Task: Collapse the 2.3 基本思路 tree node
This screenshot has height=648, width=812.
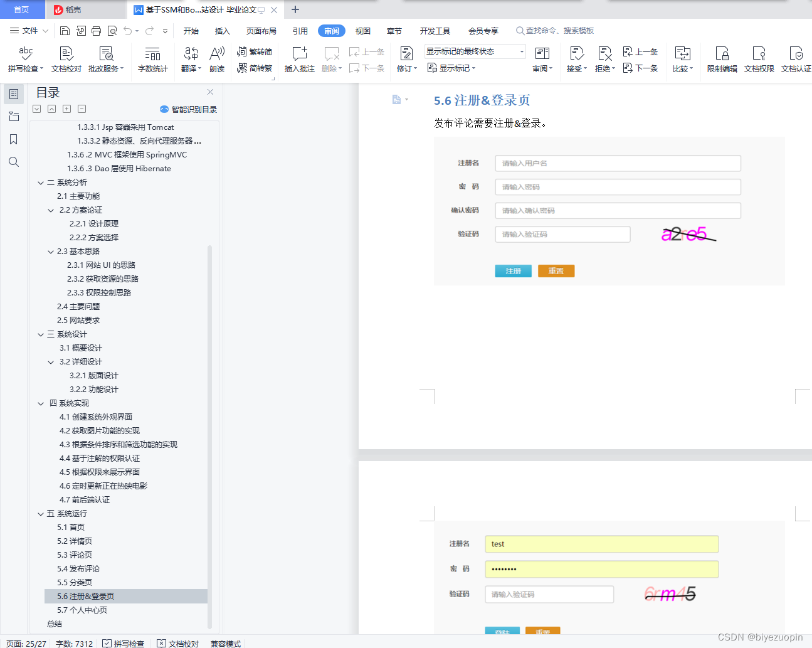Action: (51, 252)
